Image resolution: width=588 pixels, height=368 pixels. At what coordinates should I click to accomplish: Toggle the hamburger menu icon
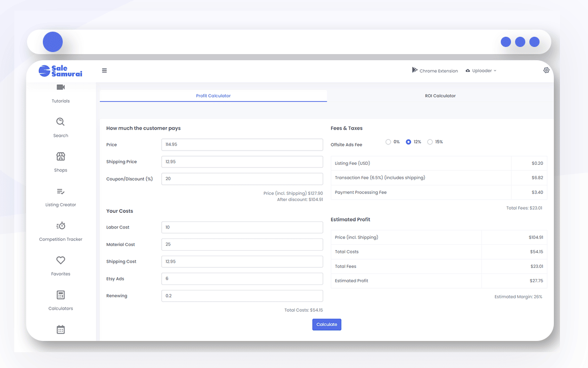[x=105, y=70]
